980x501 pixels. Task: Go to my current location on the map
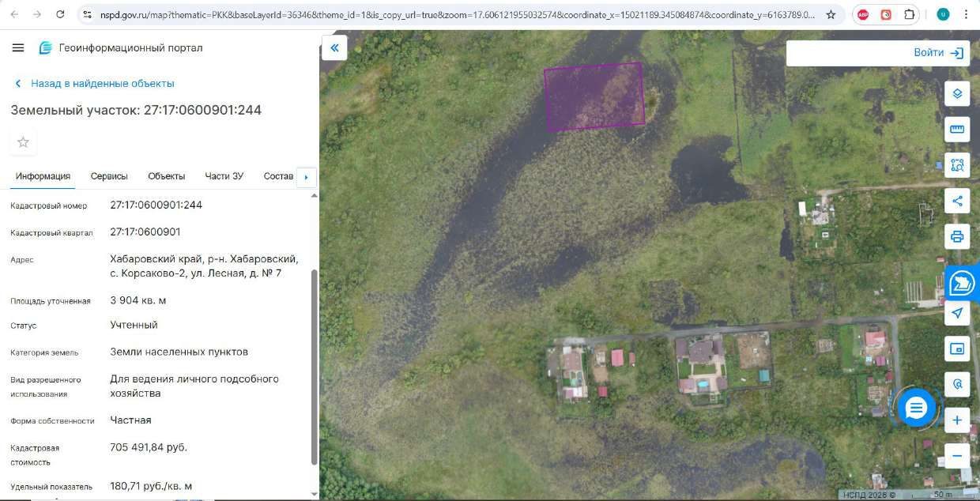957,313
